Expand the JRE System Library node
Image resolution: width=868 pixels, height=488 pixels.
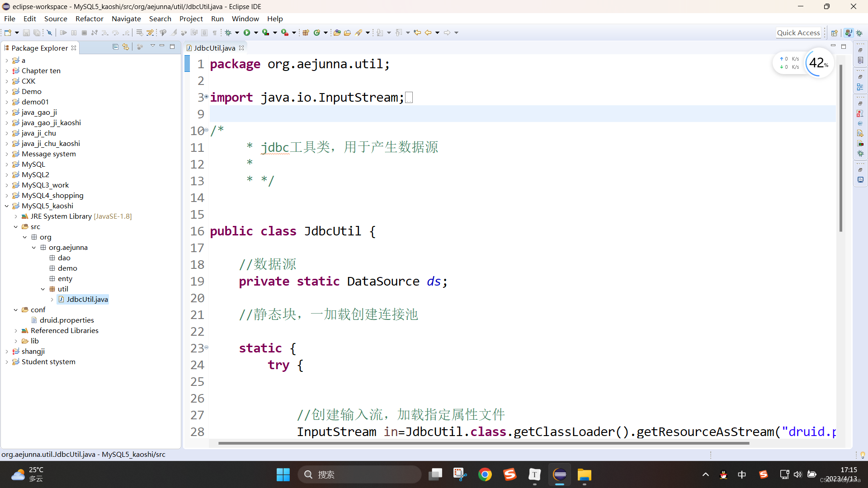[x=16, y=216]
